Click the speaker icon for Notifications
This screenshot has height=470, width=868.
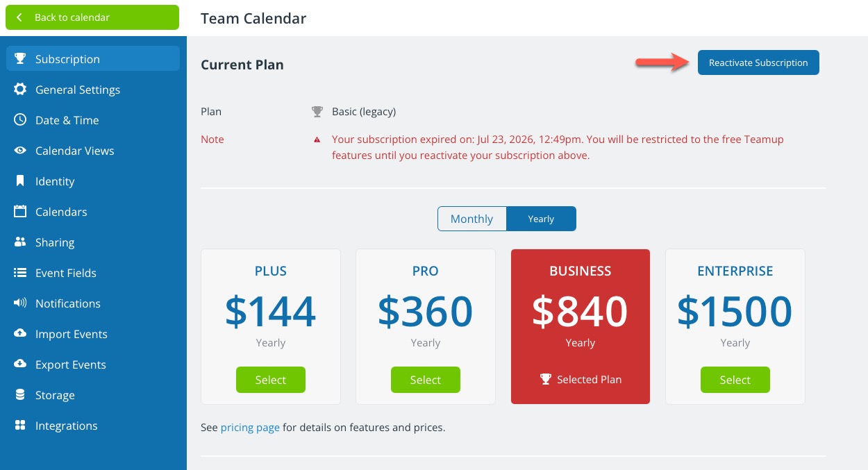pos(20,303)
